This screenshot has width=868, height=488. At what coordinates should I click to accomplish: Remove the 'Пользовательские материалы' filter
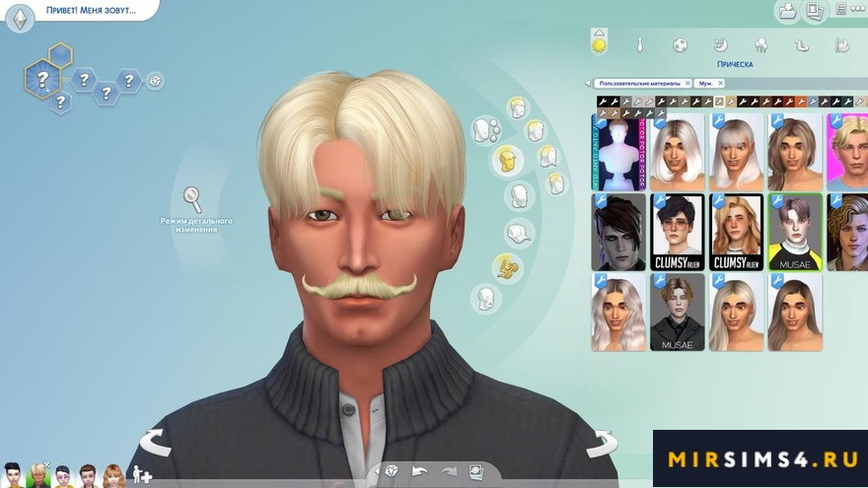click(687, 83)
